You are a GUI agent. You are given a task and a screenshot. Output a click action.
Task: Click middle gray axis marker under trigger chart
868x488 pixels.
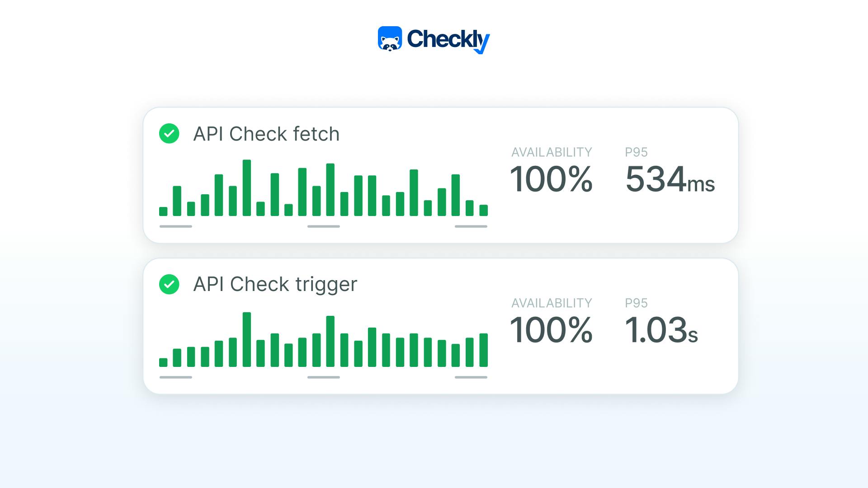point(323,377)
